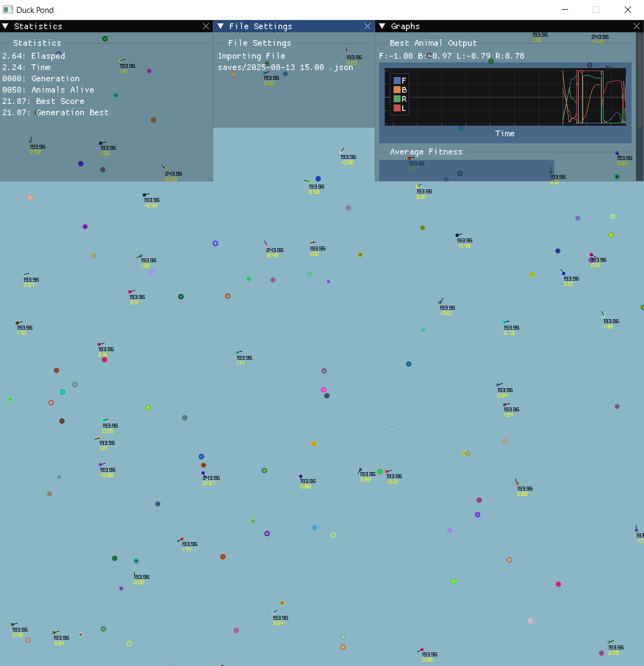Click the saves/2025-08-13 file path text
This screenshot has height=666, width=644.
(x=285, y=67)
